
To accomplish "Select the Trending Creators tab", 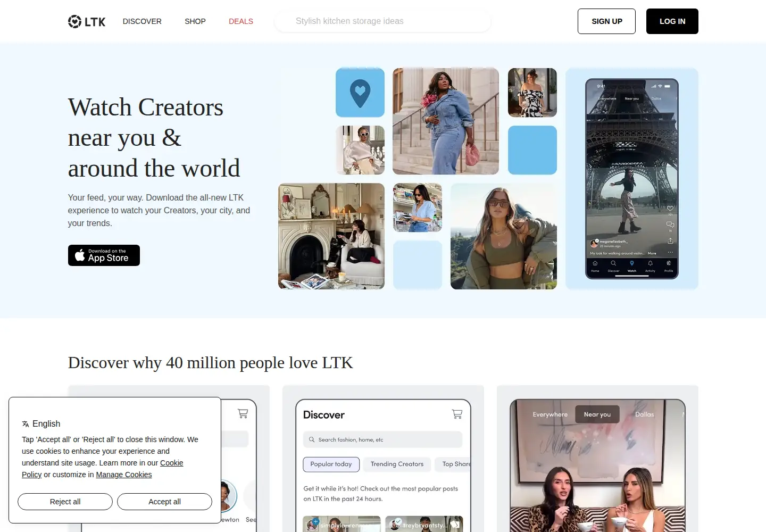I will 397,464.
